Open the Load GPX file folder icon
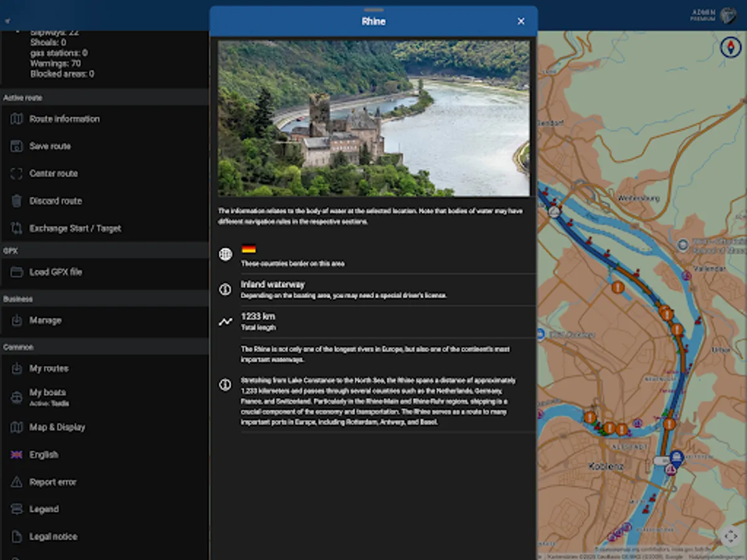747x560 pixels. tap(16, 272)
